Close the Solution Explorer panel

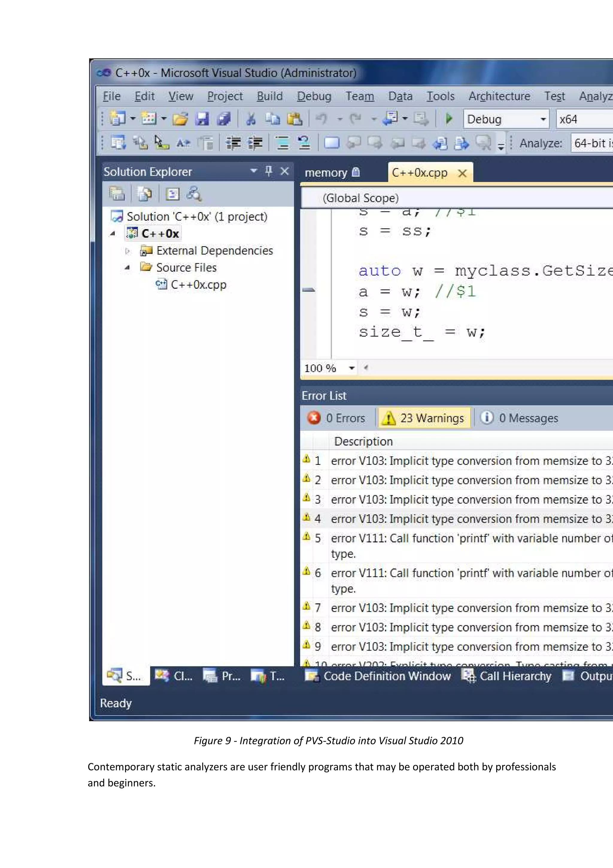click(x=284, y=171)
